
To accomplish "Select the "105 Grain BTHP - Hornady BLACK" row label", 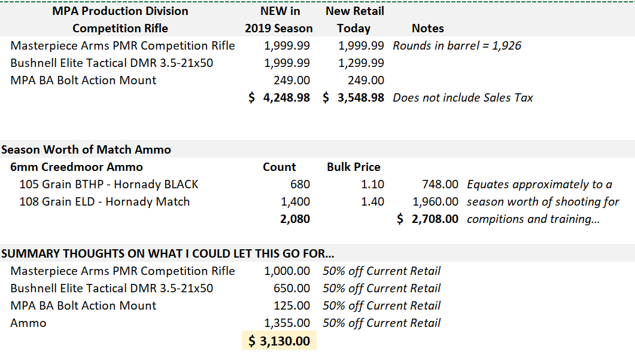I will pos(109,185).
